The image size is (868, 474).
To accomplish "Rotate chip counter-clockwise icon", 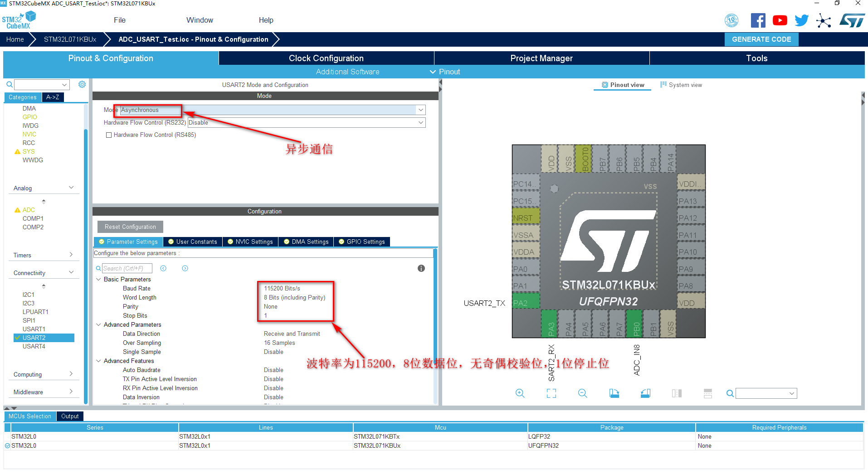I will click(645, 393).
